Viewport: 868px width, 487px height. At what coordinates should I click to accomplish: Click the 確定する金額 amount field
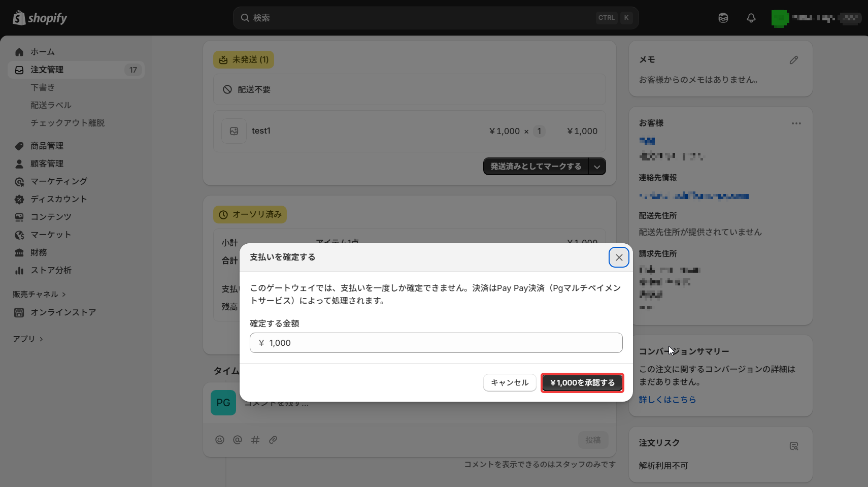pos(436,343)
